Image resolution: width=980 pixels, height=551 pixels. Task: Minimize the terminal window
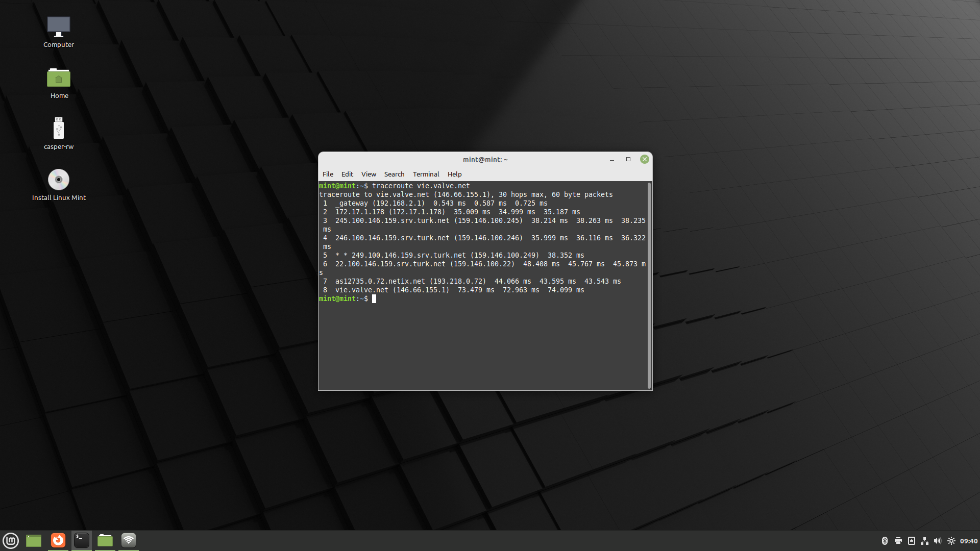point(611,159)
